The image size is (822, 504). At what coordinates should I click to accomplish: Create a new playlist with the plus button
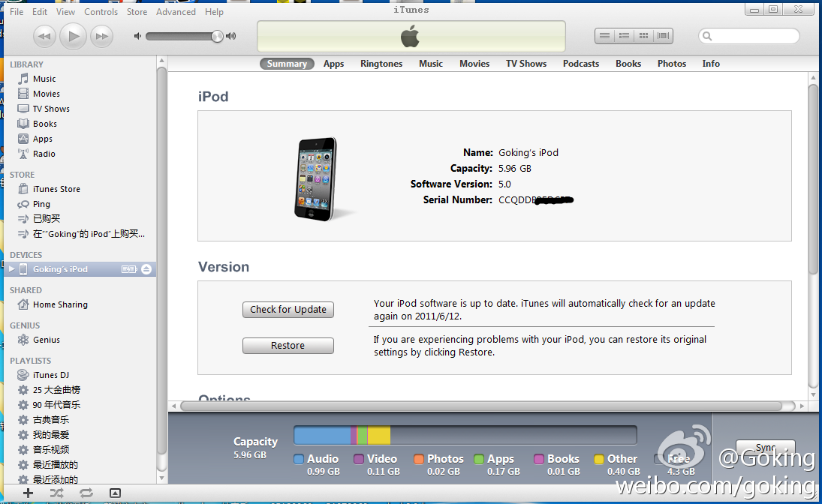[x=28, y=493]
